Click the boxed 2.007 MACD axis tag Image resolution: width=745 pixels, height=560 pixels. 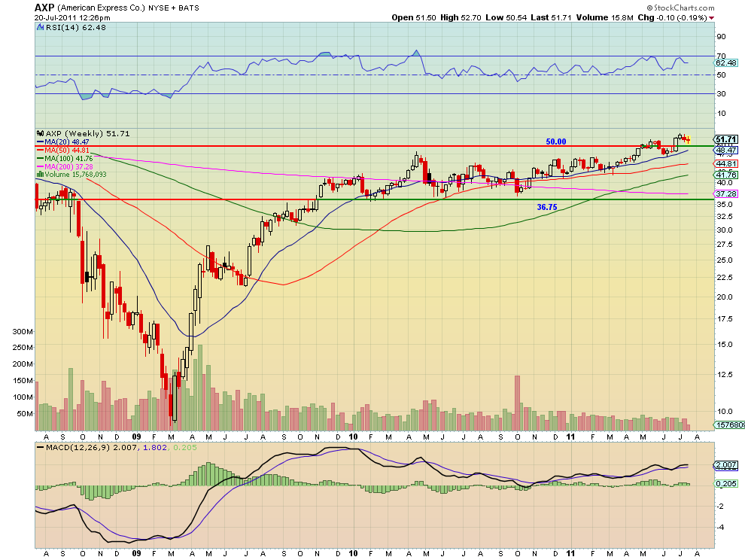pos(726,465)
